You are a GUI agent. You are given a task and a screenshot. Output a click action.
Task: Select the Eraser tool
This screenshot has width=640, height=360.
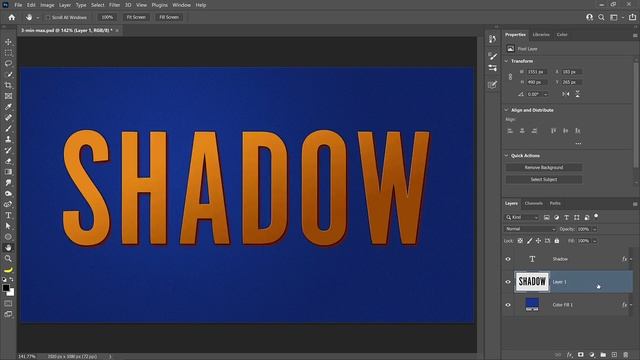8,161
